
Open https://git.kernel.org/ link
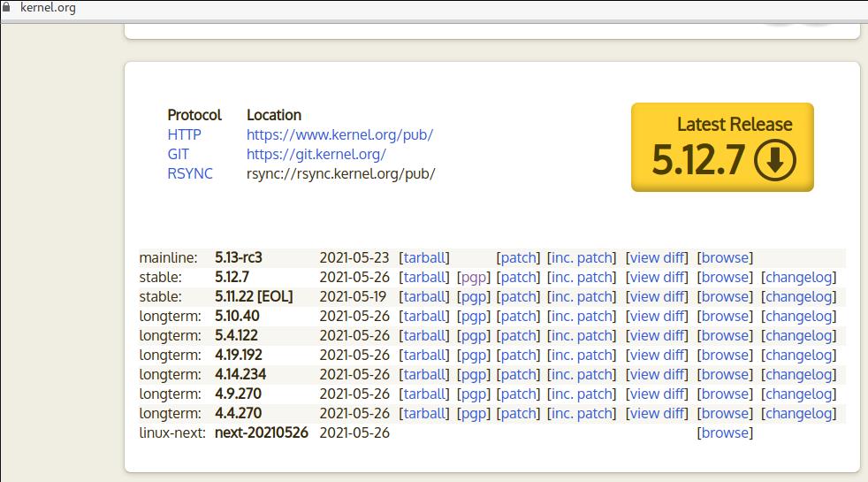click(316, 154)
